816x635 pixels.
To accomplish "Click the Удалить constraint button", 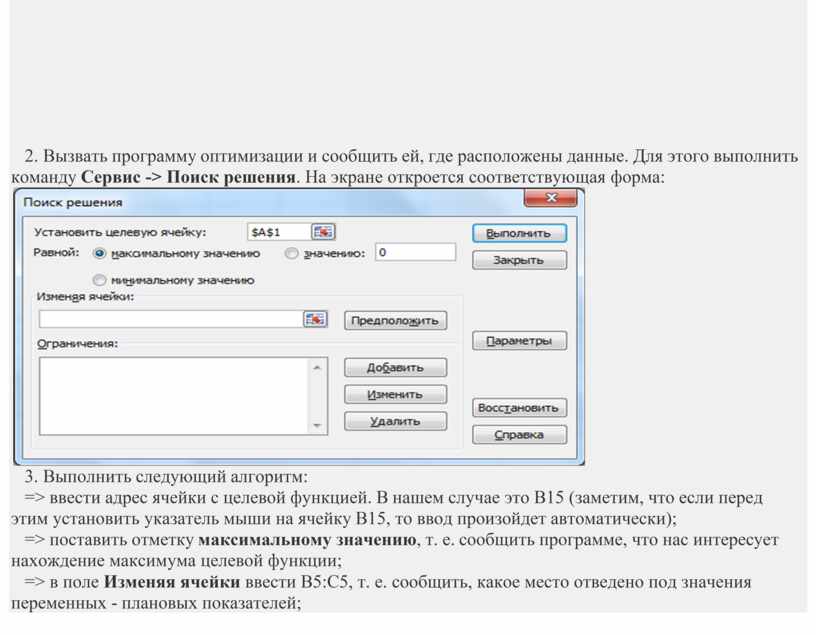I will pyautogui.click(x=395, y=422).
